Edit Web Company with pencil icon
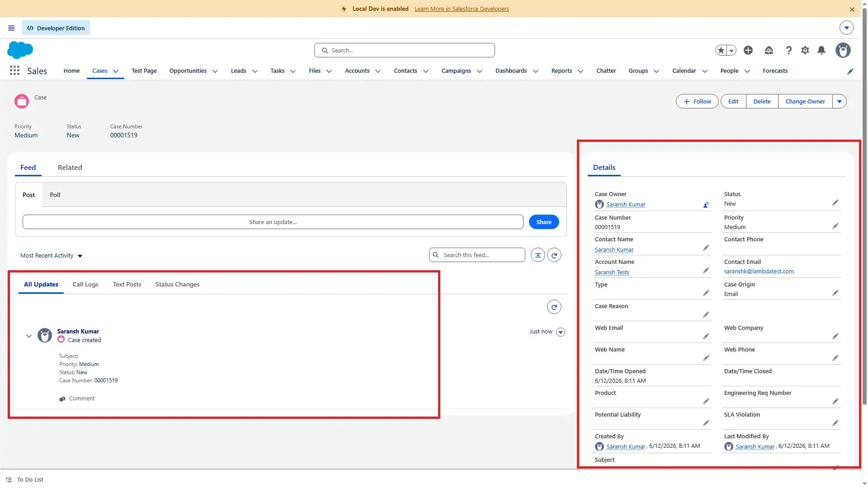The image size is (868, 488). pyautogui.click(x=835, y=337)
